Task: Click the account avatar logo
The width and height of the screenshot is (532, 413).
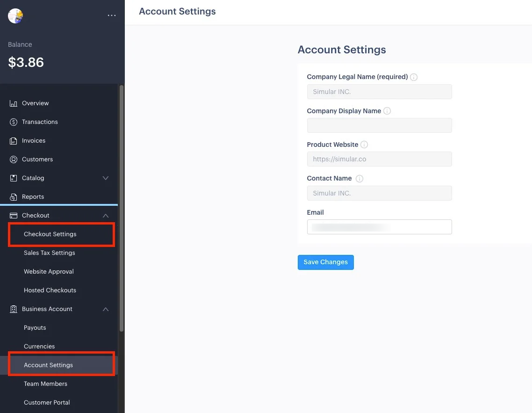Action: click(15, 16)
